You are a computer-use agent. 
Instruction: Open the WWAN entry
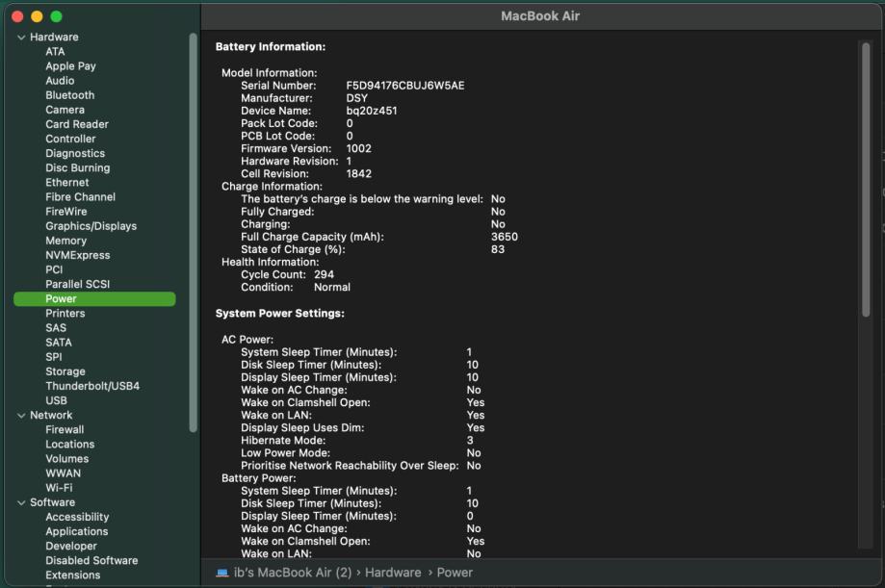point(64,473)
